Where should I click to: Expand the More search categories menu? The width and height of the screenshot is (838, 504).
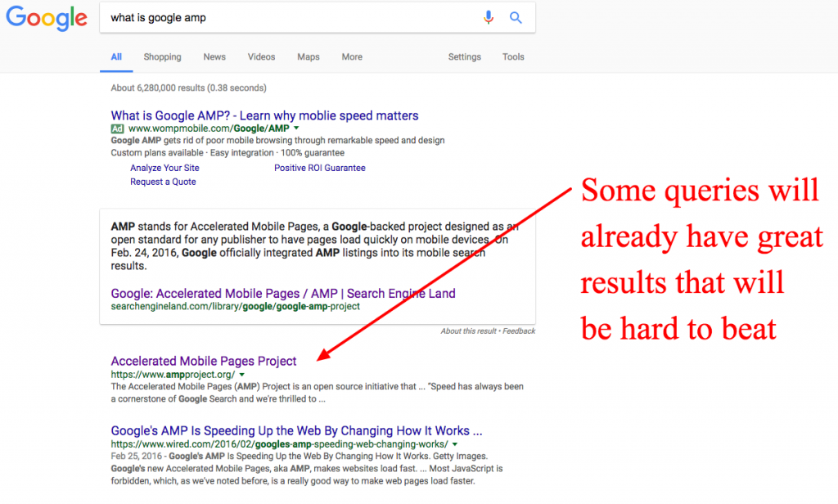coord(352,56)
